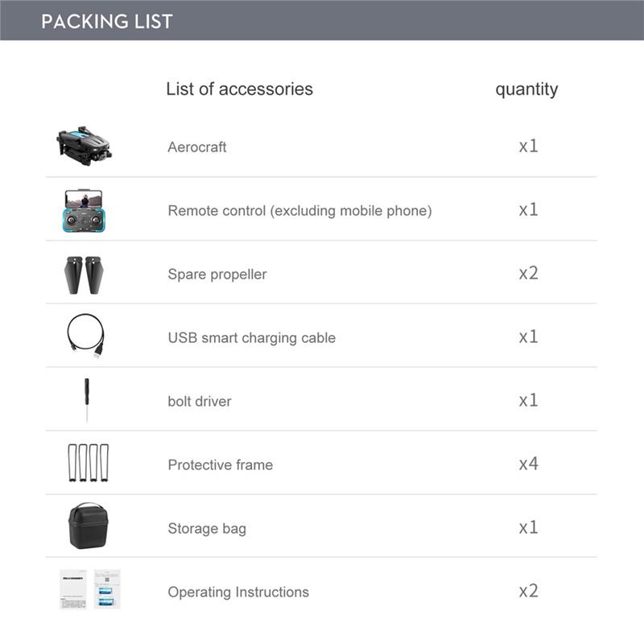
Task: Select the 'Aerocraft' text label
Action: point(197,147)
